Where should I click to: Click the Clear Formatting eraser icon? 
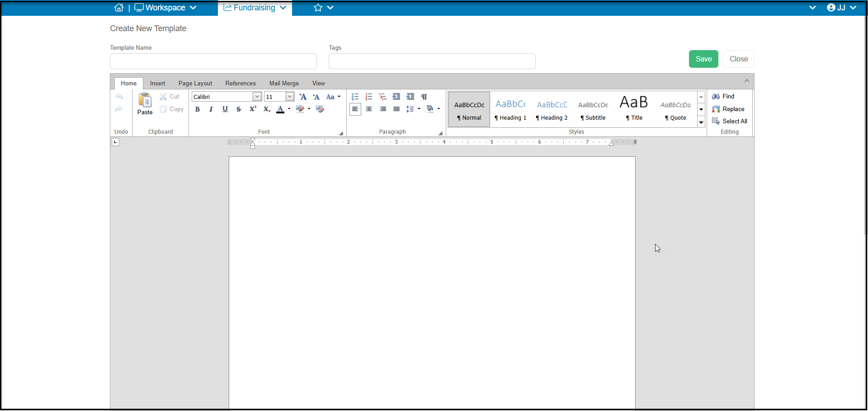320,109
